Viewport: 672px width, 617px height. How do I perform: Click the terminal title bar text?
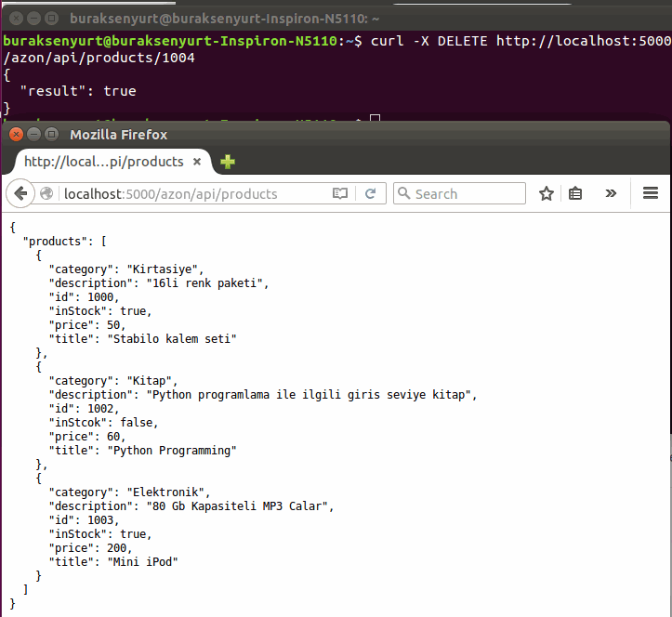tap(224, 19)
